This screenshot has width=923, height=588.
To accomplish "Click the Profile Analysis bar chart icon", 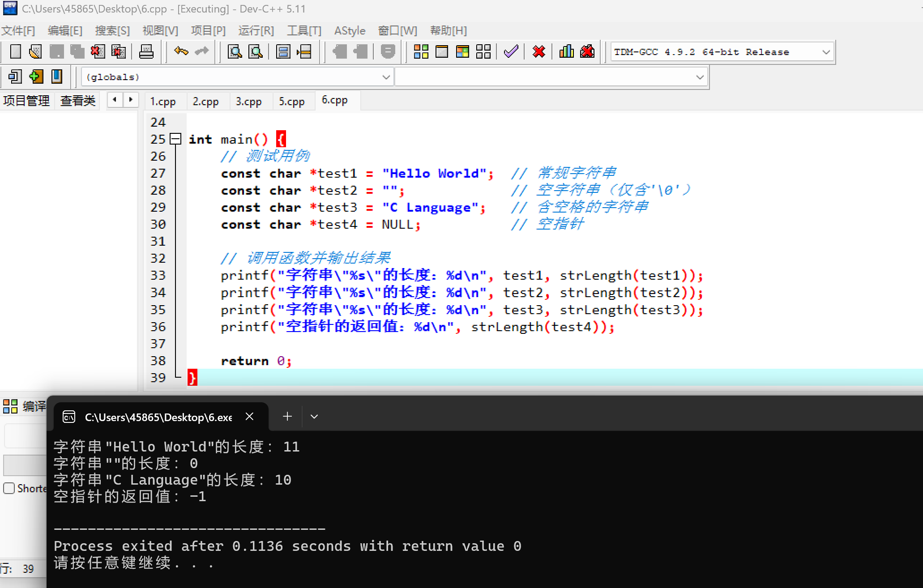I will coord(566,52).
